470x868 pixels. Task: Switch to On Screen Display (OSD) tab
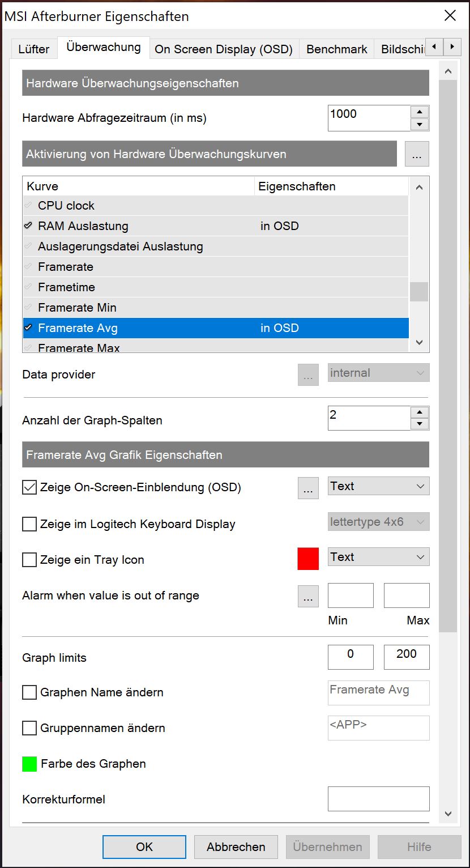tap(224, 49)
